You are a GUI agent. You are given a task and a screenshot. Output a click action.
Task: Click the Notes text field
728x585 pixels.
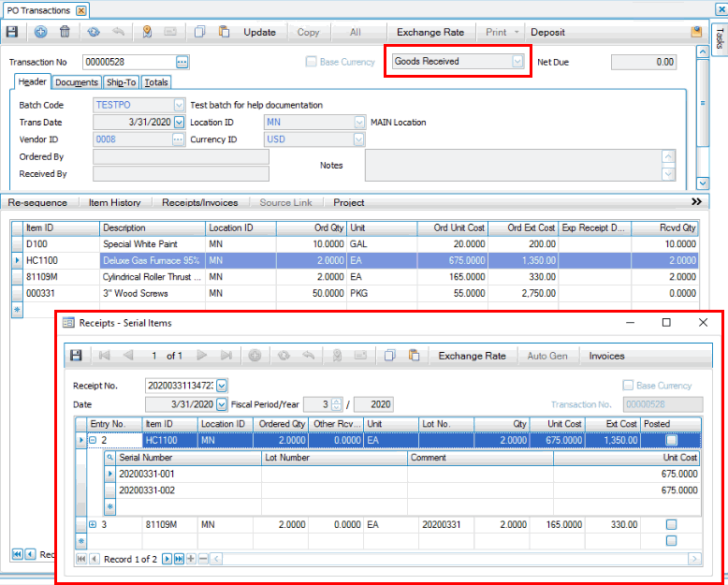click(x=513, y=166)
